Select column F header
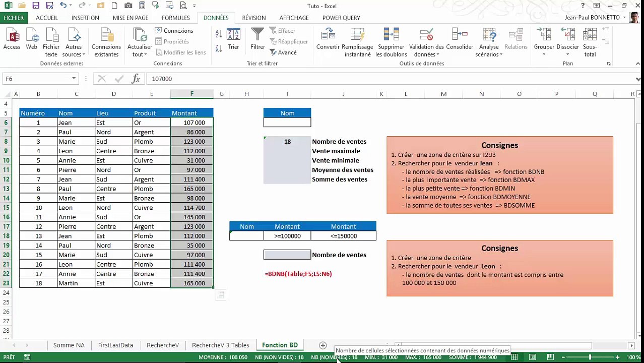The image size is (644, 363). click(x=191, y=94)
